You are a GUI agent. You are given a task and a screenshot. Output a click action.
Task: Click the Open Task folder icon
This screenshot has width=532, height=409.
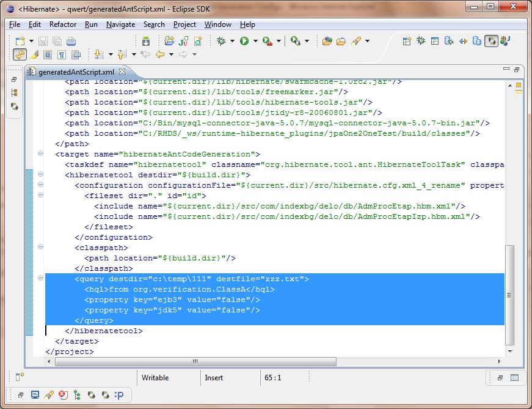341,41
